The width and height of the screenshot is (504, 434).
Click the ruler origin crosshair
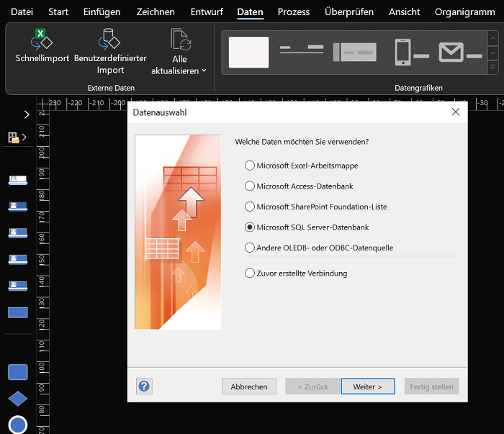pos(42,104)
